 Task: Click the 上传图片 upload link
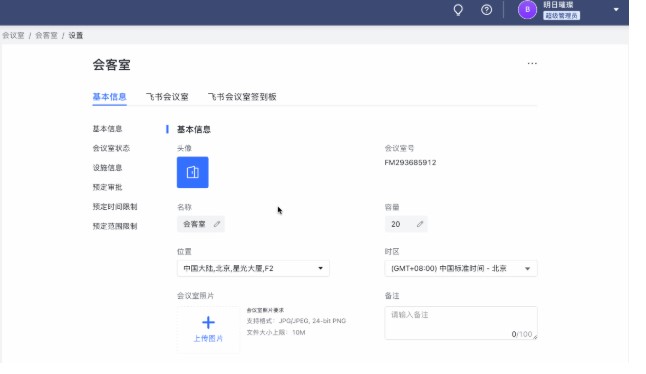pos(208,339)
